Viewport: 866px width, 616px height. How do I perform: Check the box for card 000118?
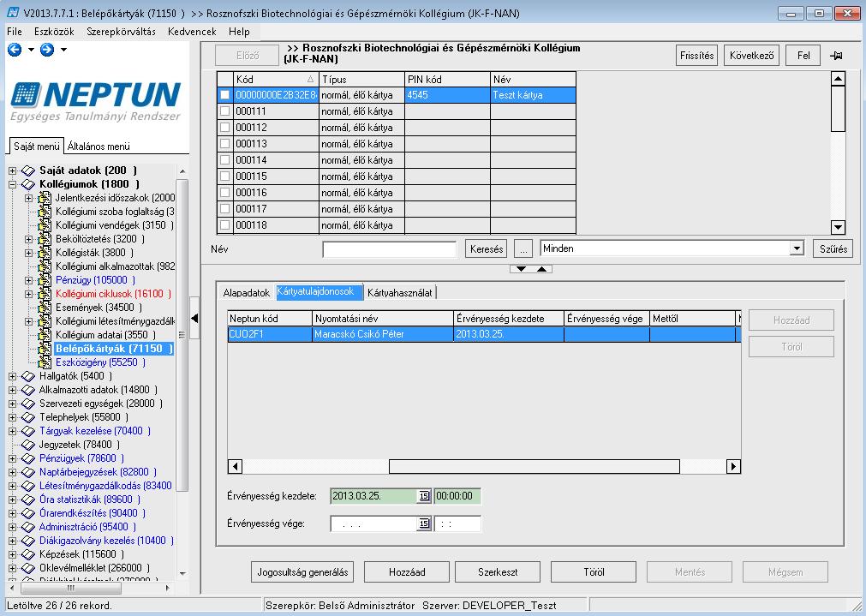(x=224, y=225)
